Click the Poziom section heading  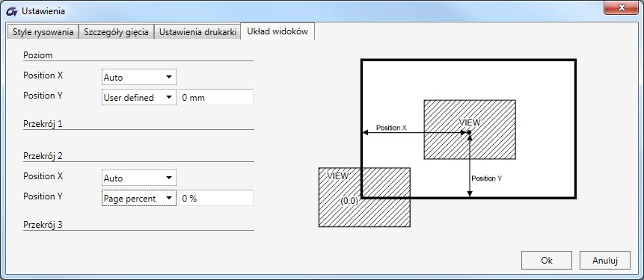38,55
